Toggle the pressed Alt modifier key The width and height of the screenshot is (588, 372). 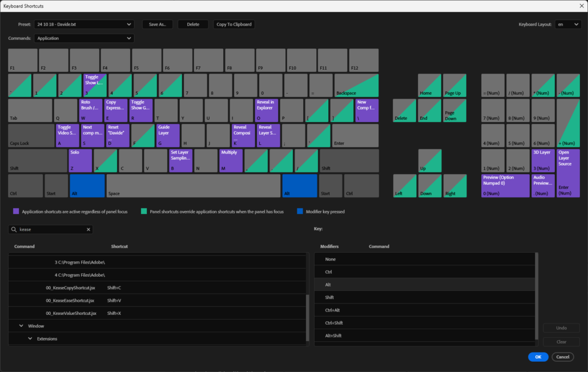coord(87,185)
